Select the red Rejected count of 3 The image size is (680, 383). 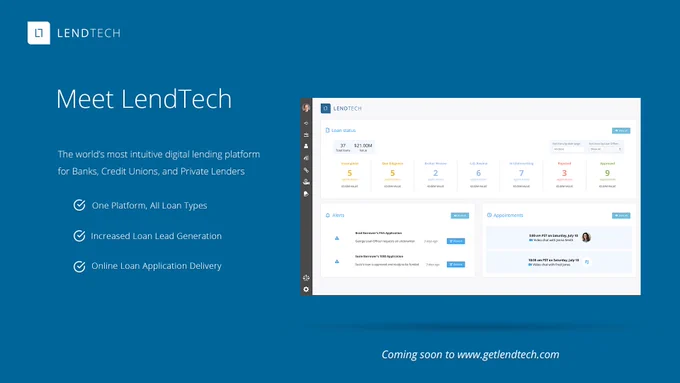pos(564,173)
